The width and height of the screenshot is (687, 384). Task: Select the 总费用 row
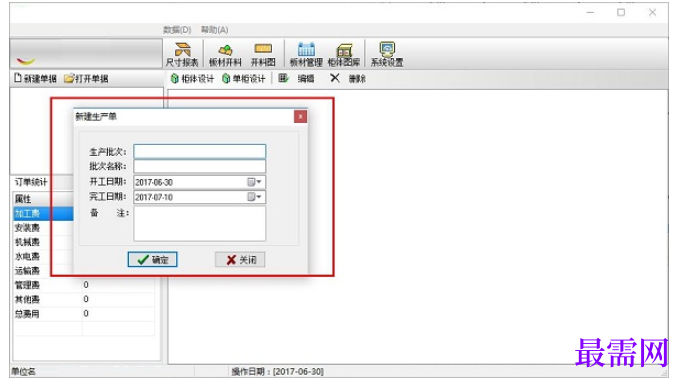[83, 314]
